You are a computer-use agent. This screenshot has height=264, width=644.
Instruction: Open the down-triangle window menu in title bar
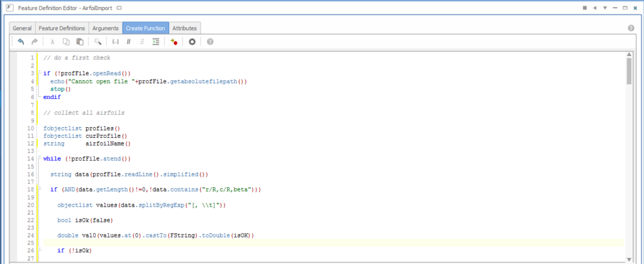tap(606, 8)
